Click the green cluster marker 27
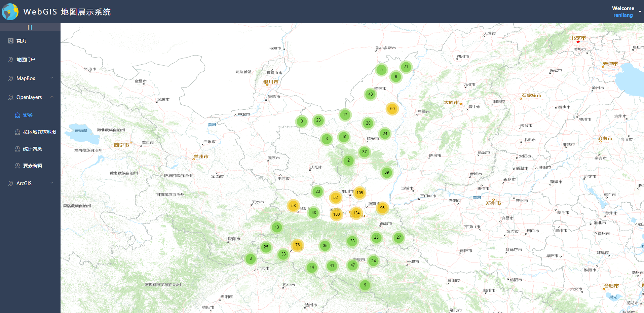This screenshot has width=644, height=313. point(399,237)
